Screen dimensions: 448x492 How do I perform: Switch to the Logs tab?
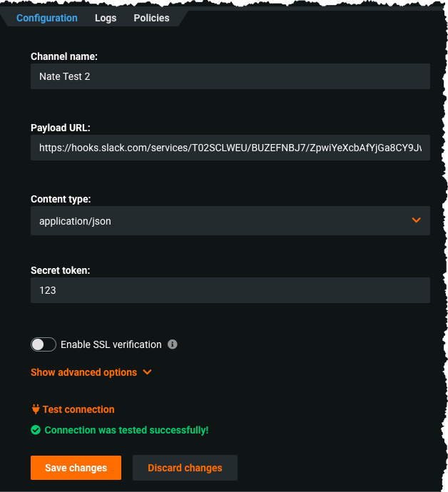[x=106, y=18]
